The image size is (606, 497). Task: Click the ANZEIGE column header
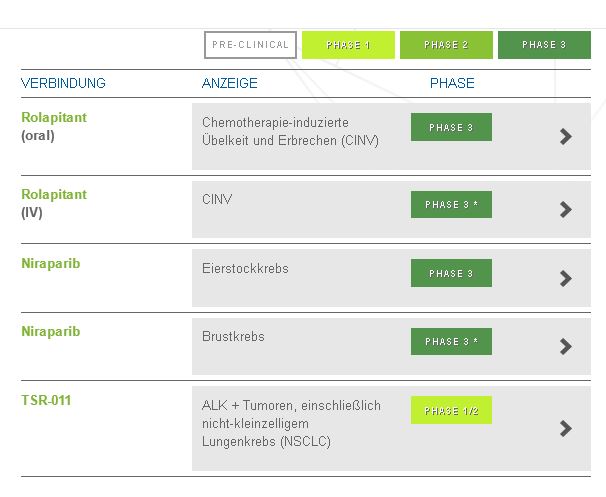[230, 83]
